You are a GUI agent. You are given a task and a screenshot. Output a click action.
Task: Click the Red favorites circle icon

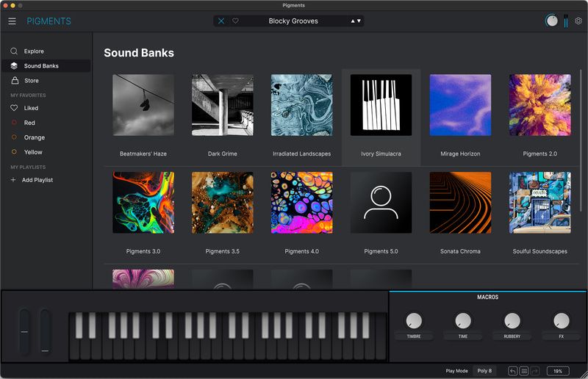pos(14,122)
